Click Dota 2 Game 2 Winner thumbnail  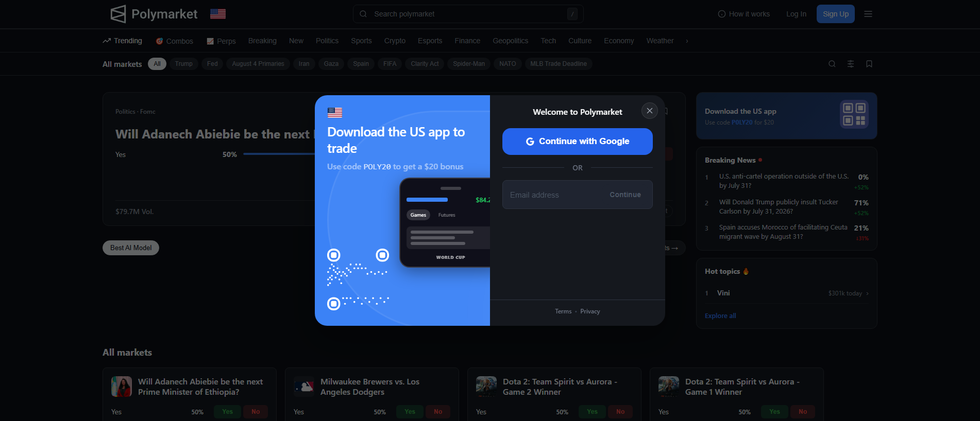pyautogui.click(x=486, y=387)
